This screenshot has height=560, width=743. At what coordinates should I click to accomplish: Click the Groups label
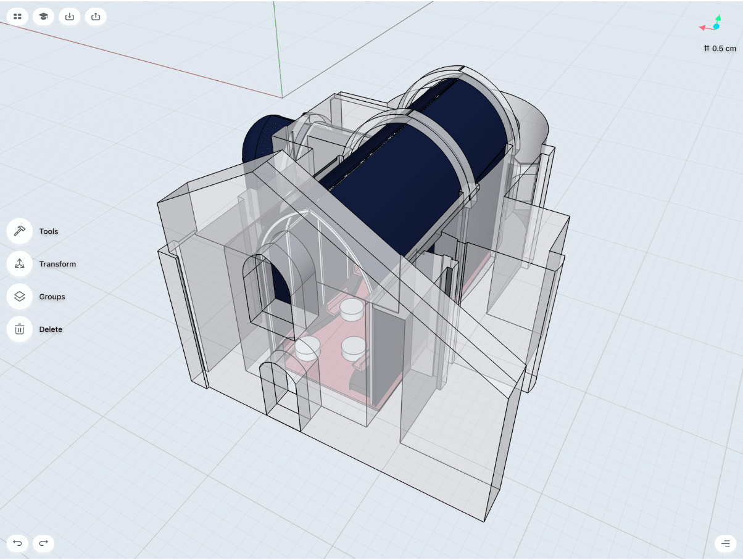[x=52, y=297]
